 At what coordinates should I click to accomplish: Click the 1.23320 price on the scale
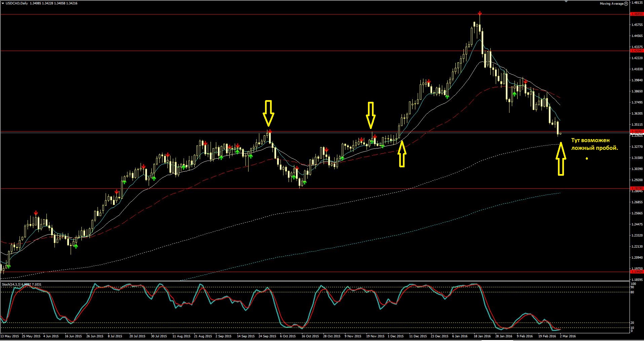[638, 236]
